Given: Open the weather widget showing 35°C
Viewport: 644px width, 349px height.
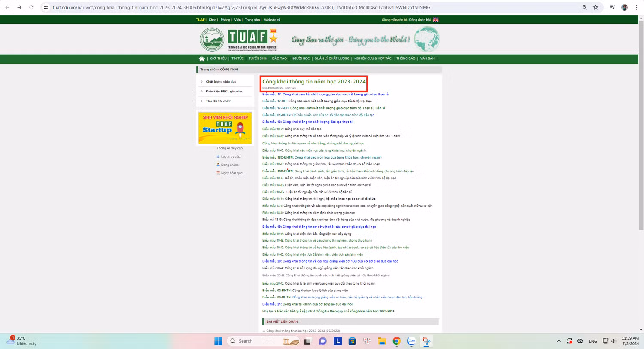Looking at the screenshot, I should (x=21, y=341).
